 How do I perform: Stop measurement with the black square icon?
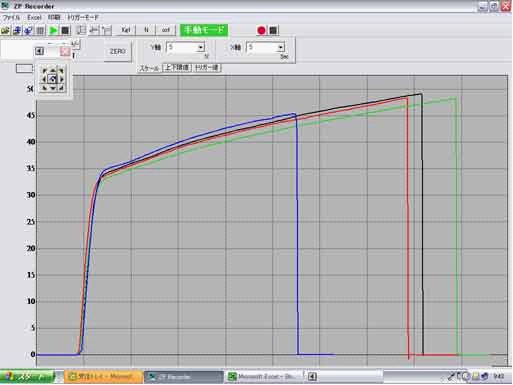65,31
